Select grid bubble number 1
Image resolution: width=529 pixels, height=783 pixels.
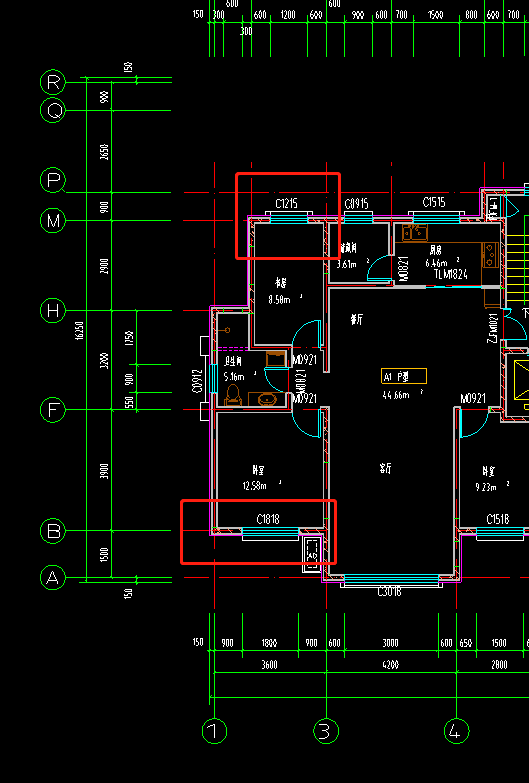pos(214,732)
